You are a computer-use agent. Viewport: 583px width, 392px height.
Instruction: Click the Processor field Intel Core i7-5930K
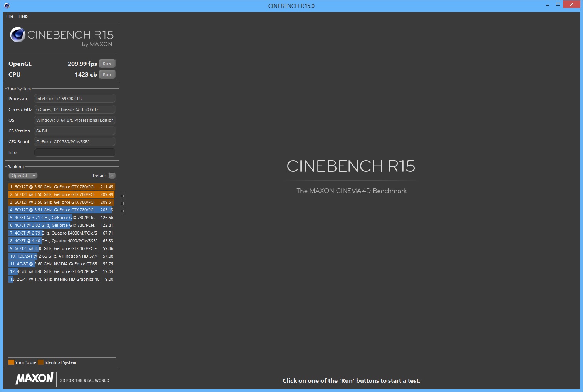point(75,99)
